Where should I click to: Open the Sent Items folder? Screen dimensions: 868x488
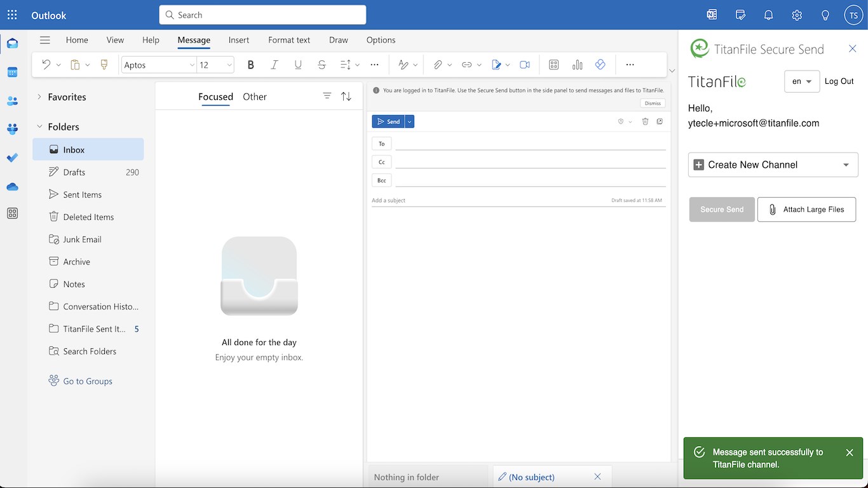88,194
